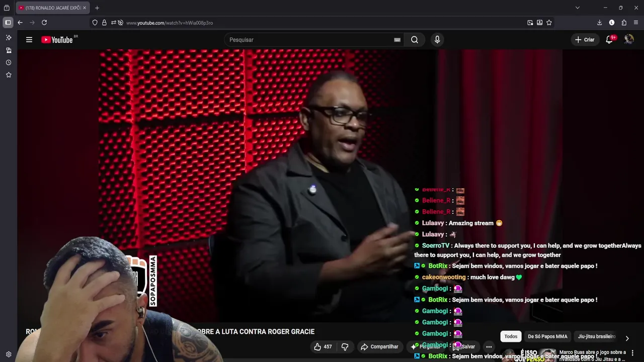Open the YouTube guide hamburger menu

coord(29,40)
